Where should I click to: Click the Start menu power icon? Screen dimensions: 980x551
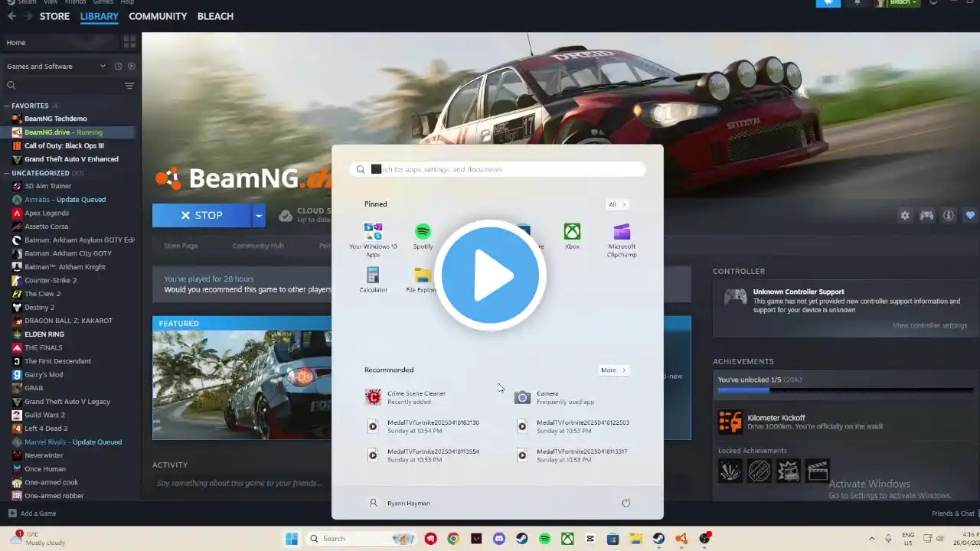pyautogui.click(x=626, y=503)
